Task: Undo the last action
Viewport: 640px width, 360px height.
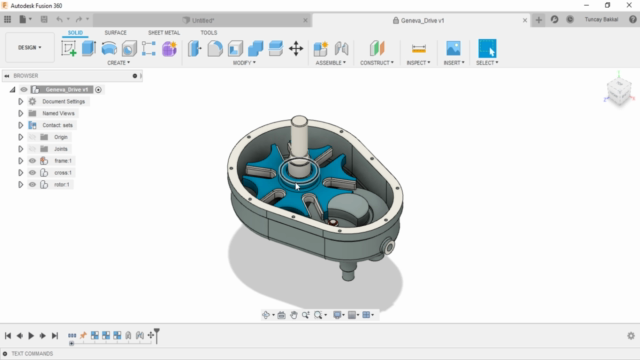Action: pos(60,19)
